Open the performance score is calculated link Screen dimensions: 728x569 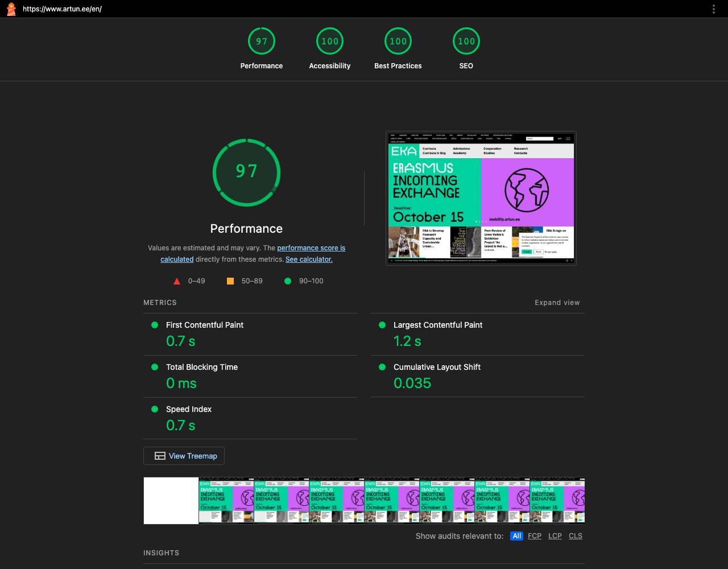point(253,253)
